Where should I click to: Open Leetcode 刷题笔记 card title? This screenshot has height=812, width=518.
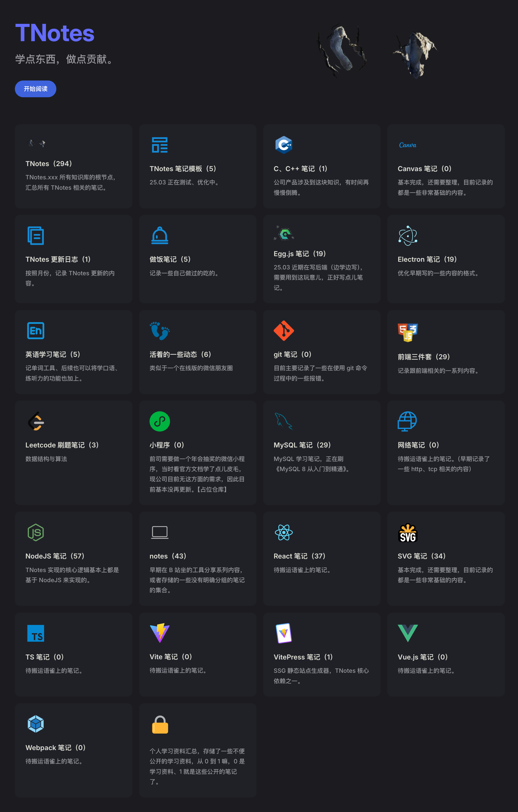(62, 445)
